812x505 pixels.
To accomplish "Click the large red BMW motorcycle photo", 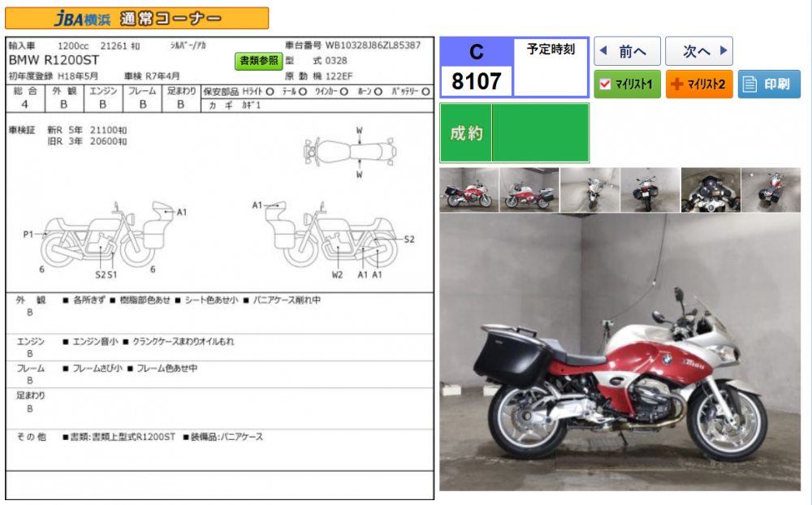I will 620,352.
